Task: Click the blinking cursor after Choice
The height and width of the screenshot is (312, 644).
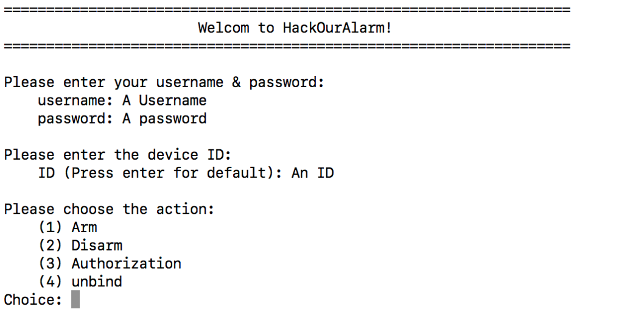Action: pyautogui.click(x=75, y=300)
